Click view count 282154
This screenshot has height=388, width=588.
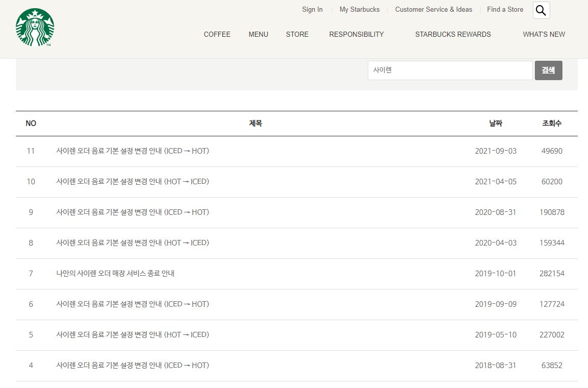pyautogui.click(x=552, y=274)
